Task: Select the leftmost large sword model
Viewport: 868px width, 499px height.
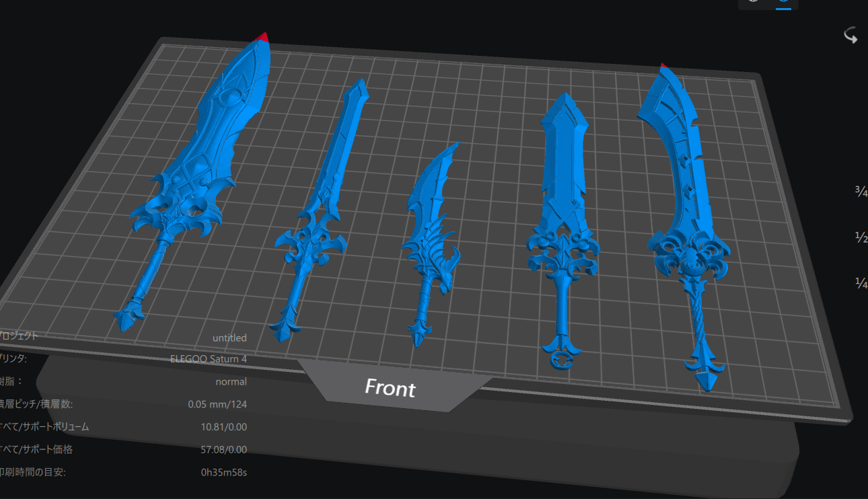Action: [202, 168]
